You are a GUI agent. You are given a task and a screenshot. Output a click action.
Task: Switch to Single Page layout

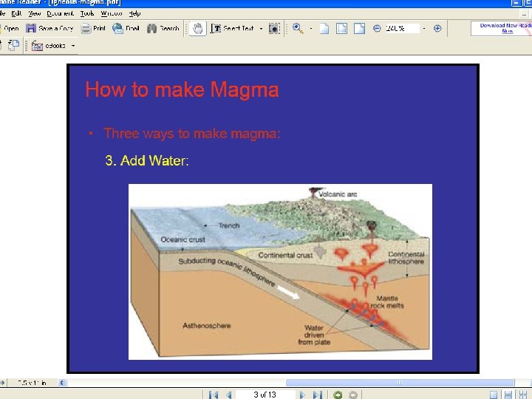(494, 395)
